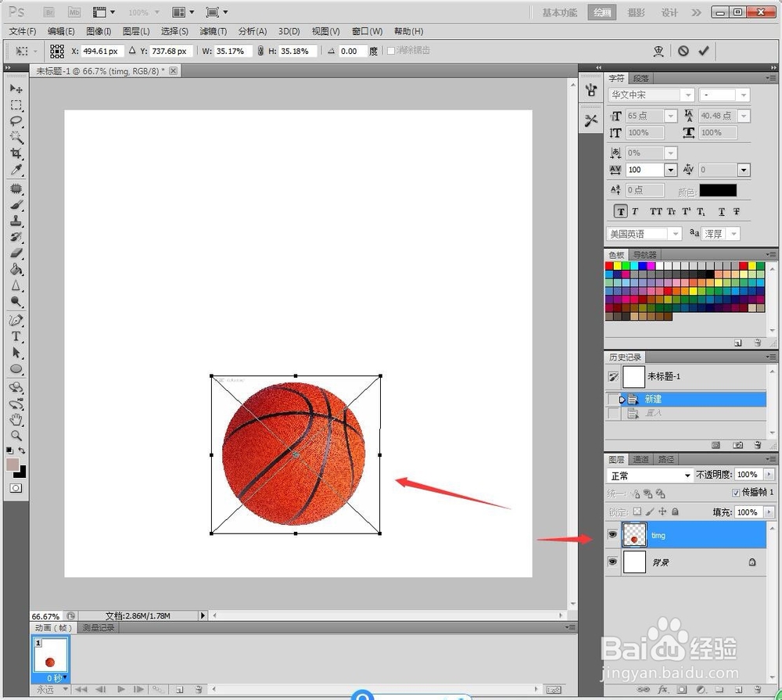This screenshot has height=700, width=782.
Task: Select the 设计 workspace button
Action: click(x=669, y=13)
